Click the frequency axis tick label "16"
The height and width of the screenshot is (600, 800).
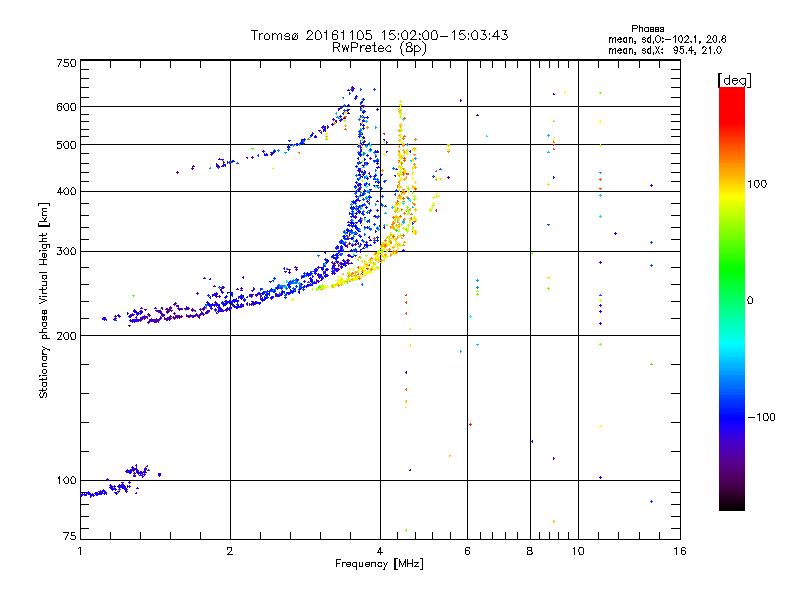[680, 551]
